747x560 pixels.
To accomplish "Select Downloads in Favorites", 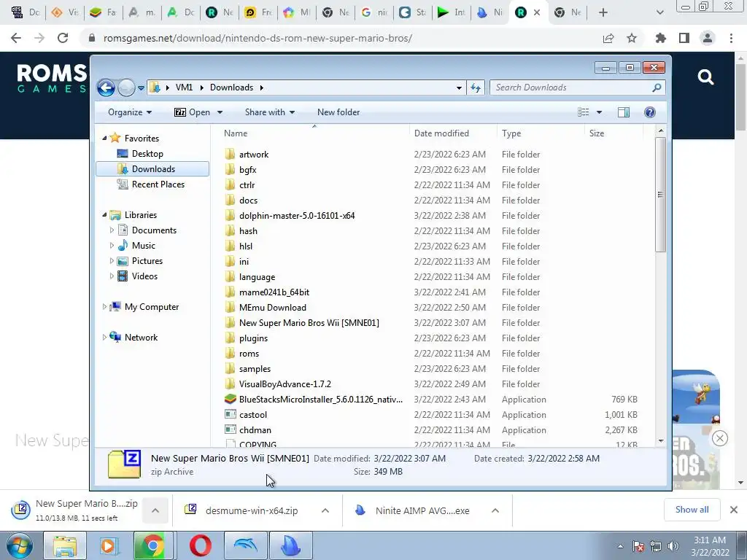I will (152, 169).
